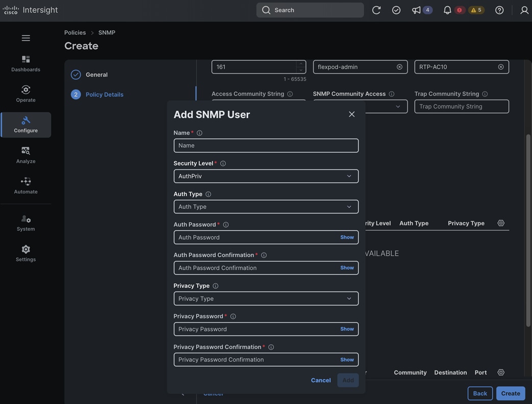The width and height of the screenshot is (532, 404).
Task: Open the Operate section
Action: (x=26, y=94)
